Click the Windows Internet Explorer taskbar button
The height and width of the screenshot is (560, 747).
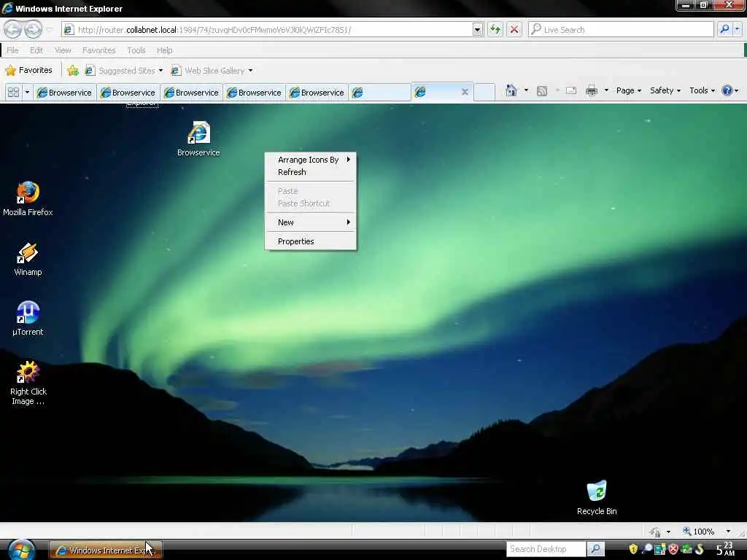click(106, 550)
